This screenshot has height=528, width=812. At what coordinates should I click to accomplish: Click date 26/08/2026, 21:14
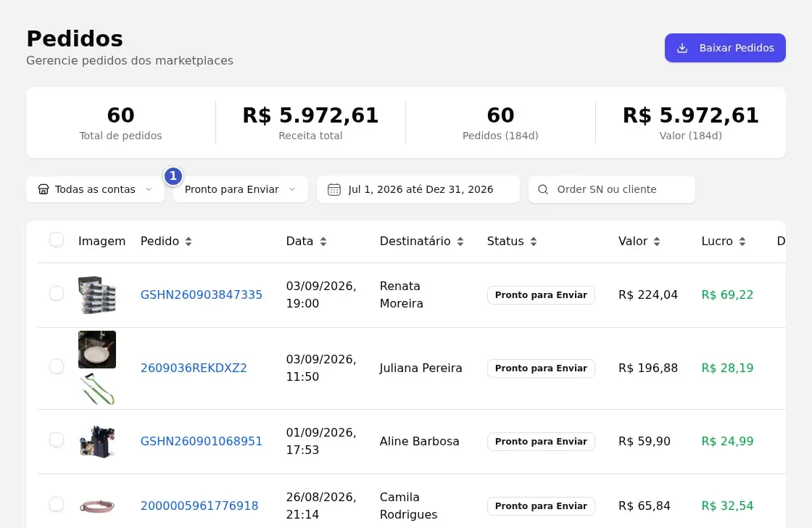pos(321,506)
